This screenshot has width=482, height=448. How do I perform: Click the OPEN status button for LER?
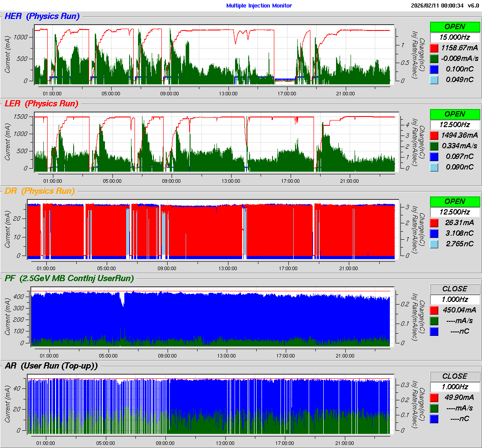coord(455,114)
